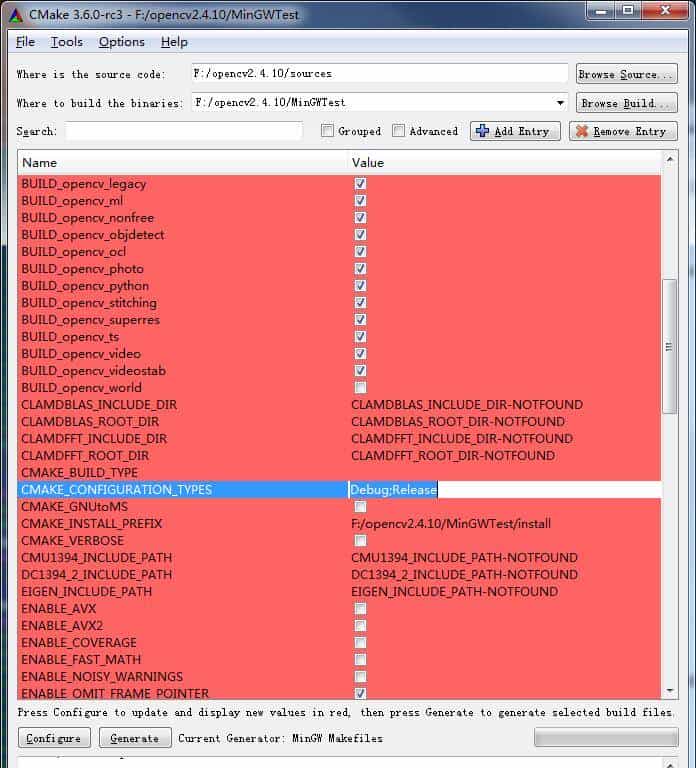The image size is (696, 768).
Task: Check CMAKE_VERBOSE checkbox
Action: [x=360, y=540]
